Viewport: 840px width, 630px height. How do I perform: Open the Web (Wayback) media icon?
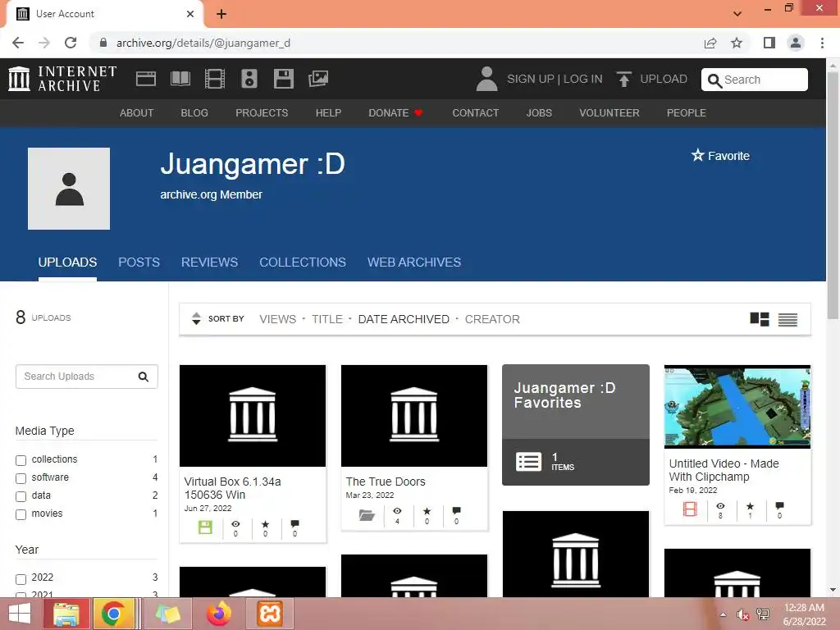(x=146, y=79)
